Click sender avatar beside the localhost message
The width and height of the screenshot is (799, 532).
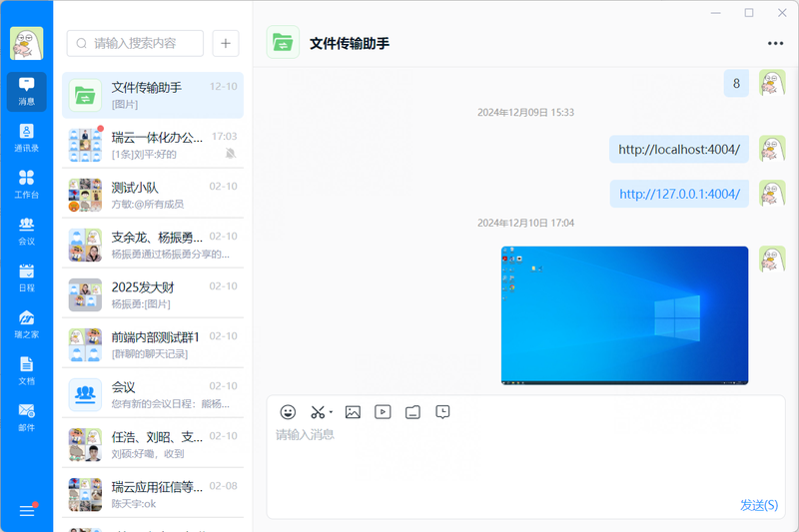pyautogui.click(x=772, y=149)
